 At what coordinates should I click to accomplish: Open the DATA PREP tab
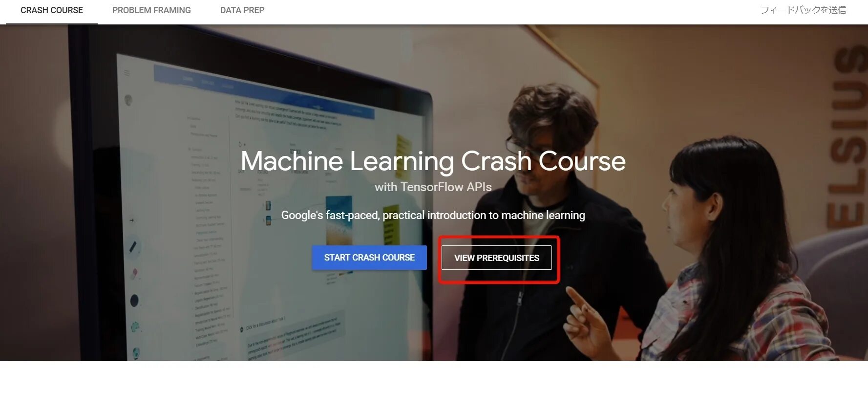coord(242,10)
